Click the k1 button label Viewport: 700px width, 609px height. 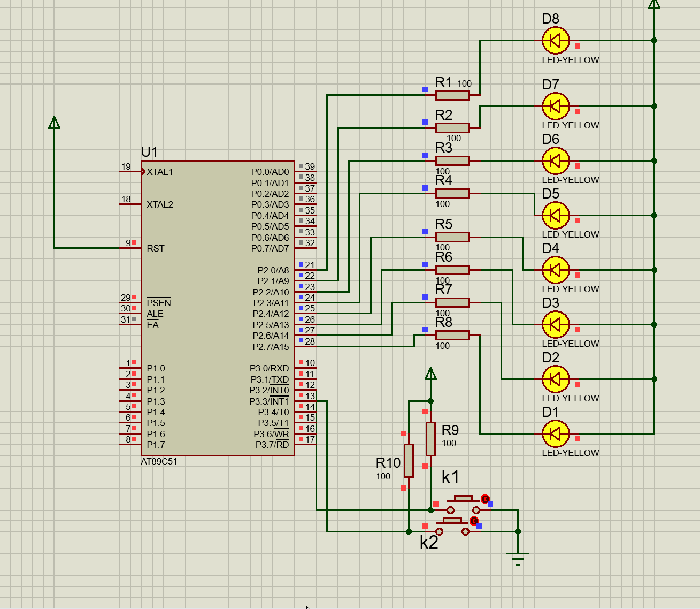click(450, 477)
